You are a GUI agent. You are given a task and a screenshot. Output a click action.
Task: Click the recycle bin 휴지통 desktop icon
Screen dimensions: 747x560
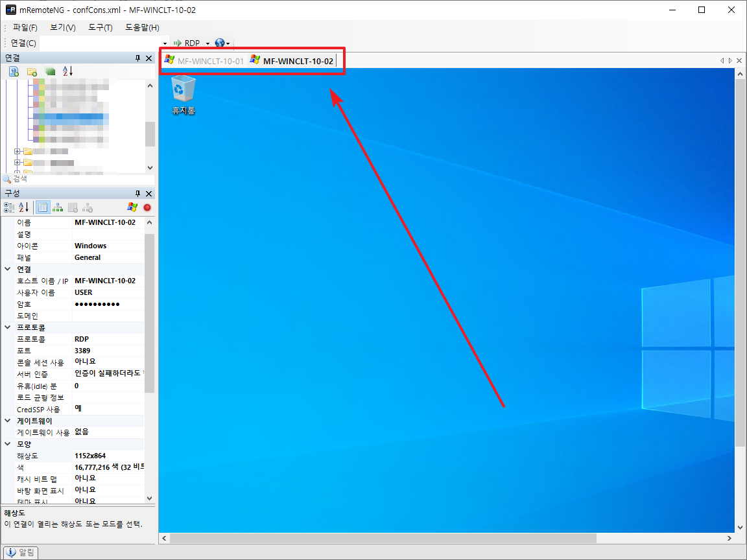(x=184, y=95)
